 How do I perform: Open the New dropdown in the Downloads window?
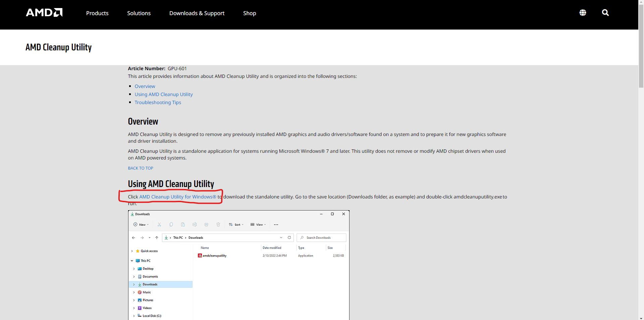pos(141,225)
